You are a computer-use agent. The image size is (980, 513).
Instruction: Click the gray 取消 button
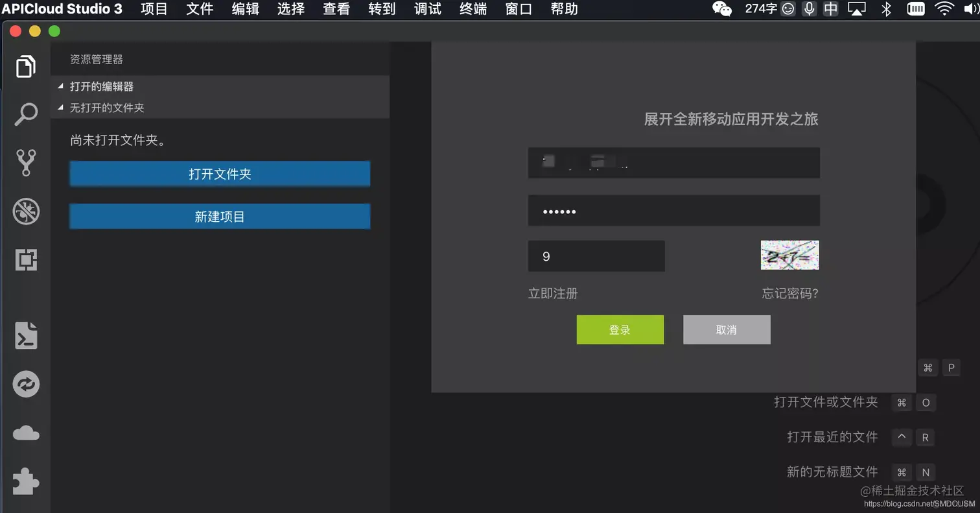coord(727,329)
